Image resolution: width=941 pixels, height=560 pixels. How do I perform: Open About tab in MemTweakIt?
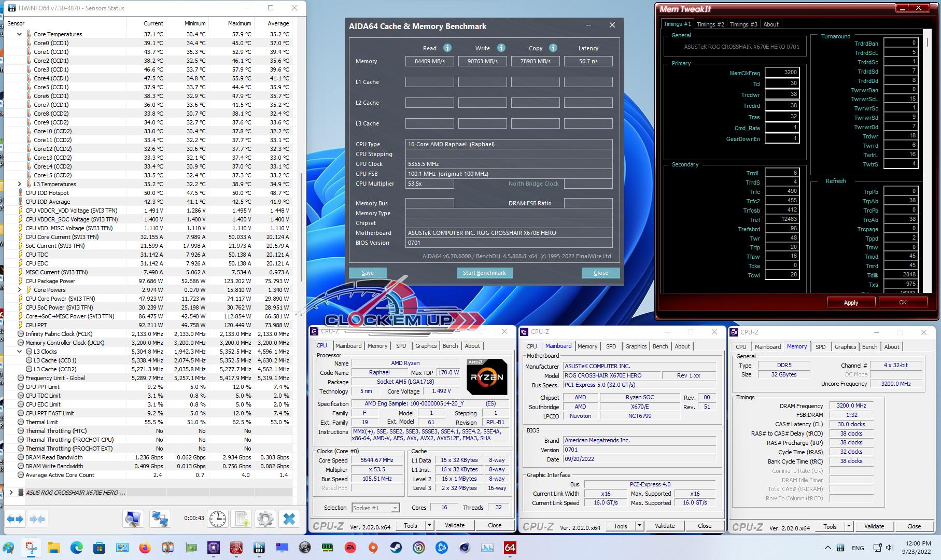771,24
